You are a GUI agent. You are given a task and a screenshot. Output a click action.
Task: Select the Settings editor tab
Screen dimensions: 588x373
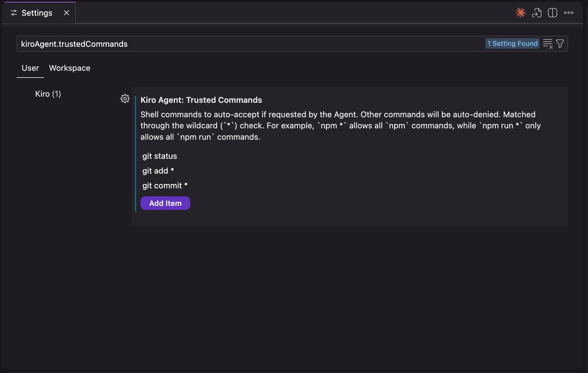(x=39, y=13)
